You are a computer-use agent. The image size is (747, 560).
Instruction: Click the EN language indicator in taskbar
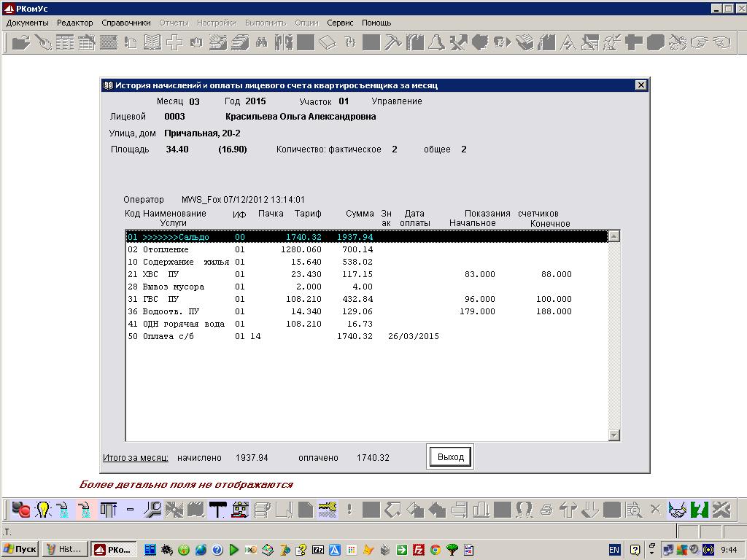tap(614, 549)
